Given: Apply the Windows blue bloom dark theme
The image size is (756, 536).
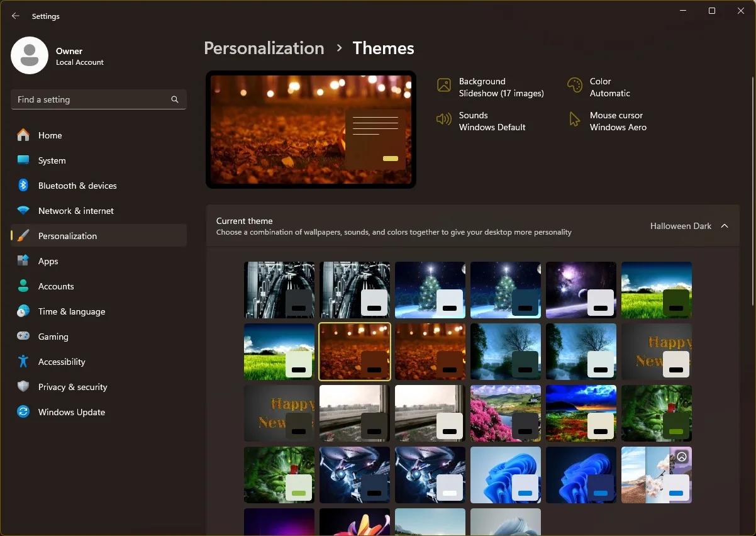Looking at the screenshot, I should click(581, 475).
